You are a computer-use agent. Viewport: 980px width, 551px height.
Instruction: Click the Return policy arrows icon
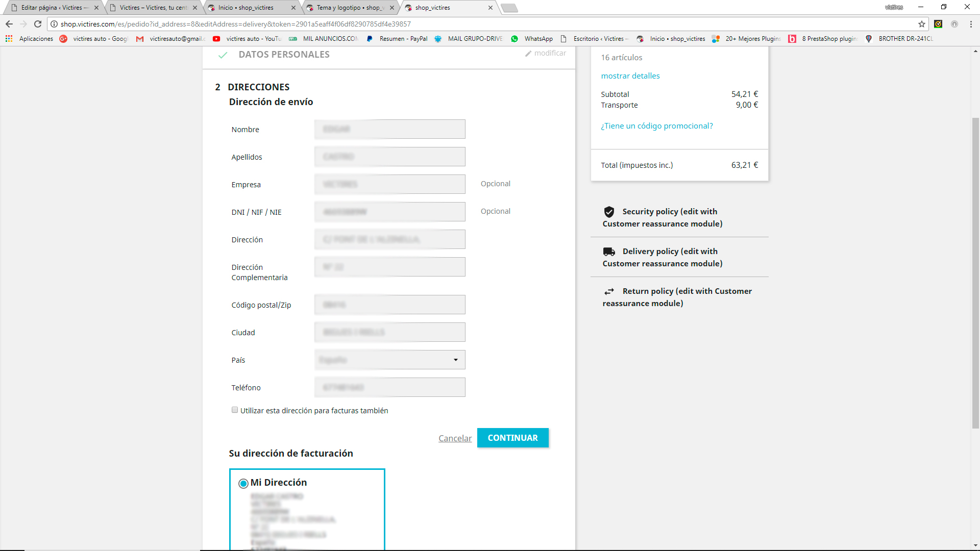click(x=609, y=291)
